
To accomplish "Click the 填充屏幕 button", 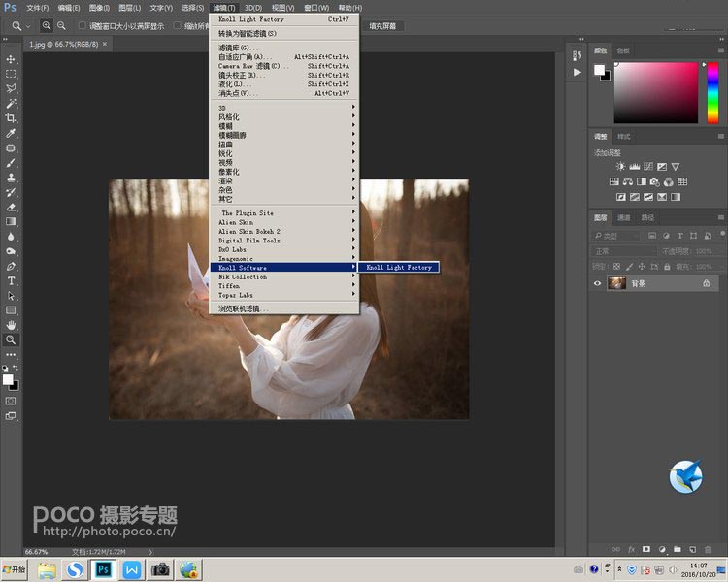I will (x=382, y=26).
